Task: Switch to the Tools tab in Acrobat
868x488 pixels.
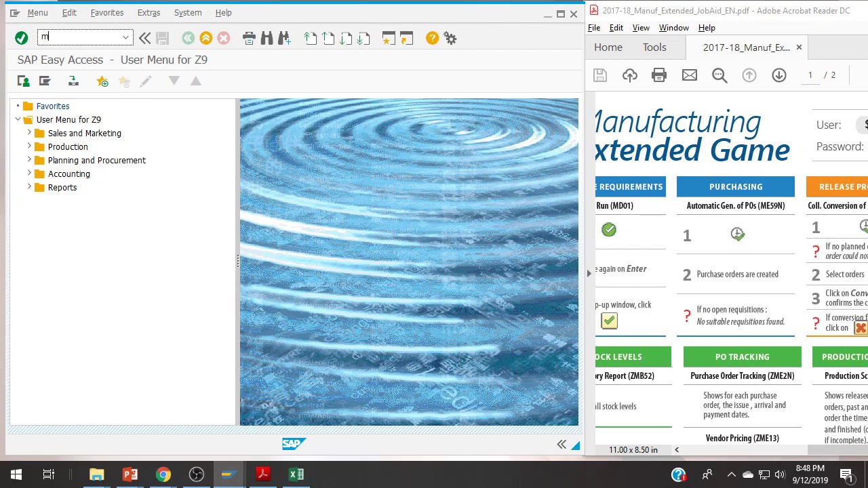Action: pyautogui.click(x=654, y=47)
